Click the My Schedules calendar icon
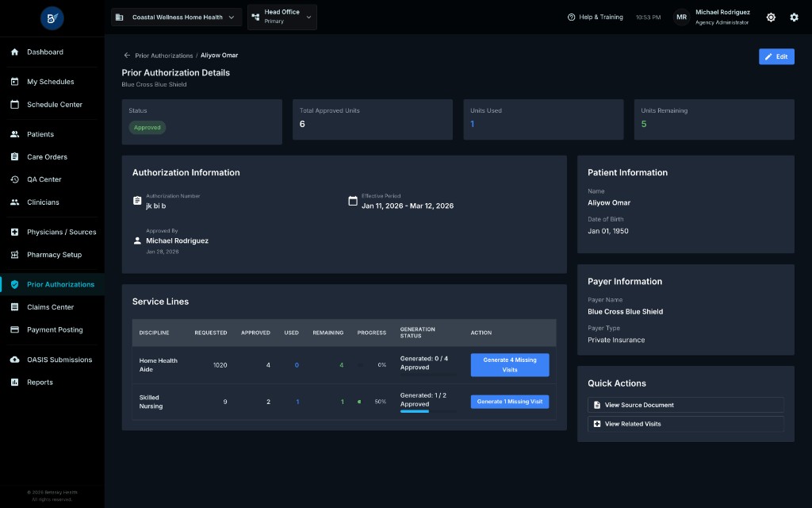812x508 pixels. [14, 82]
